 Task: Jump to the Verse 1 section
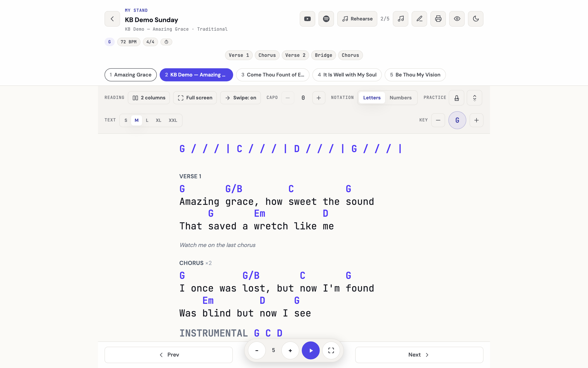(x=239, y=55)
